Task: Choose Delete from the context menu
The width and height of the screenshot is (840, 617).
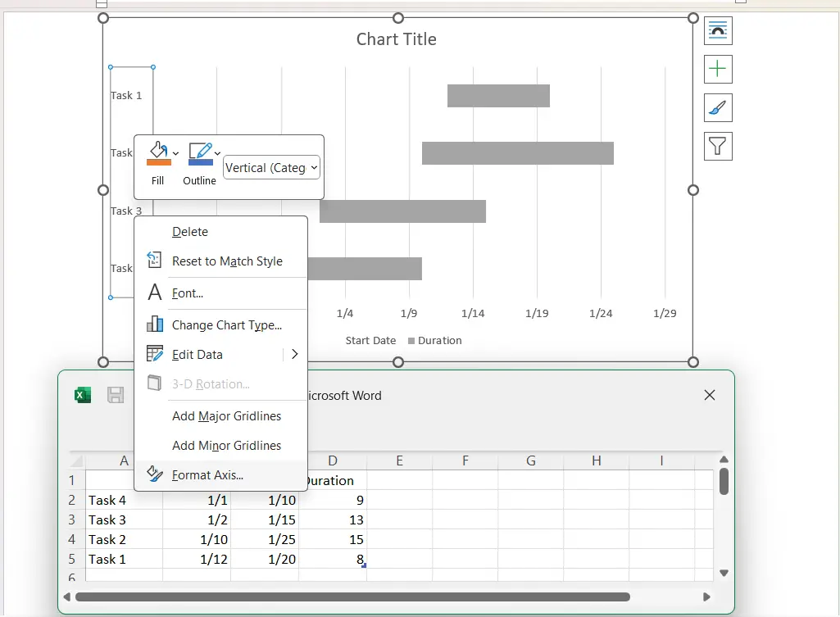Action: (x=189, y=232)
